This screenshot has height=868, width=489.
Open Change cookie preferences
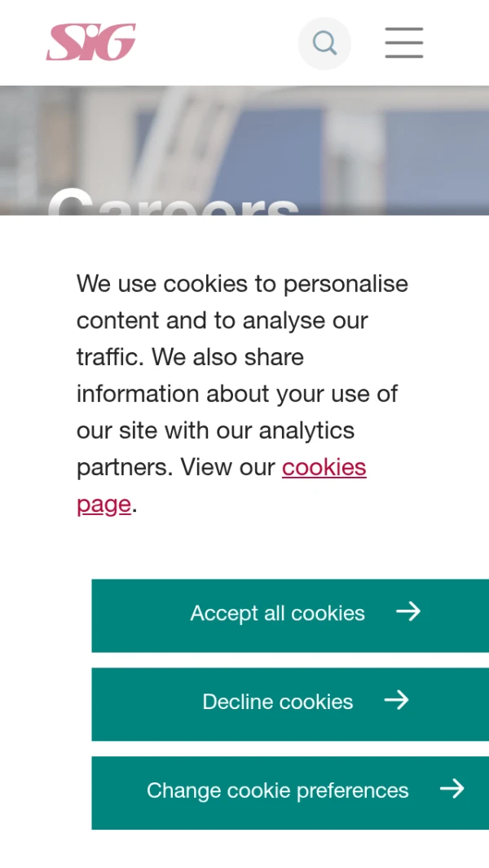[277, 791]
